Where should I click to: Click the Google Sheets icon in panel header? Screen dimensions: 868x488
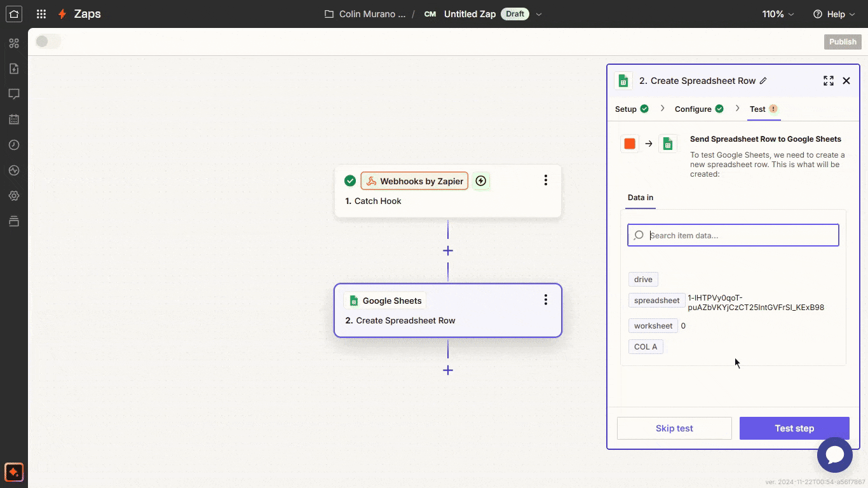coord(624,81)
